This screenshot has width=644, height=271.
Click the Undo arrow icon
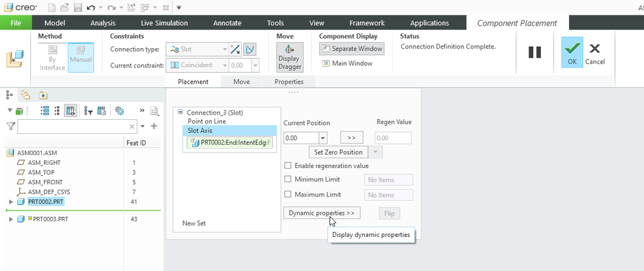tap(91, 8)
